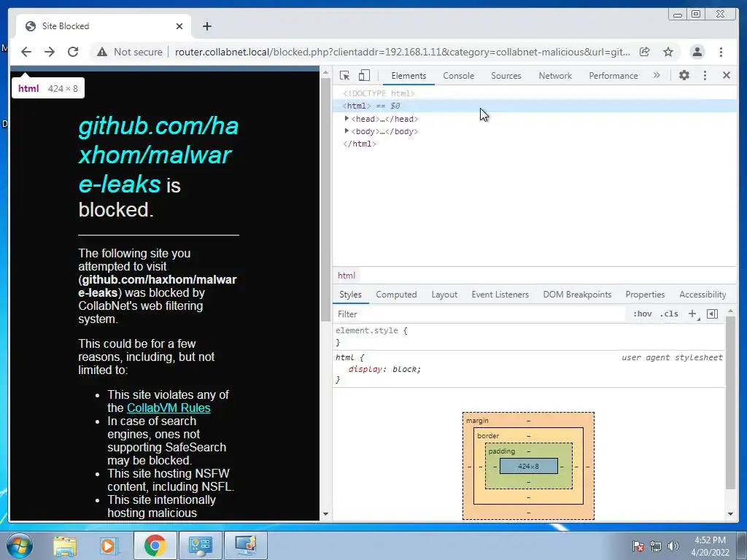Toggle the device toolbar icon
Viewport: 747px width, 560px height.
364,75
